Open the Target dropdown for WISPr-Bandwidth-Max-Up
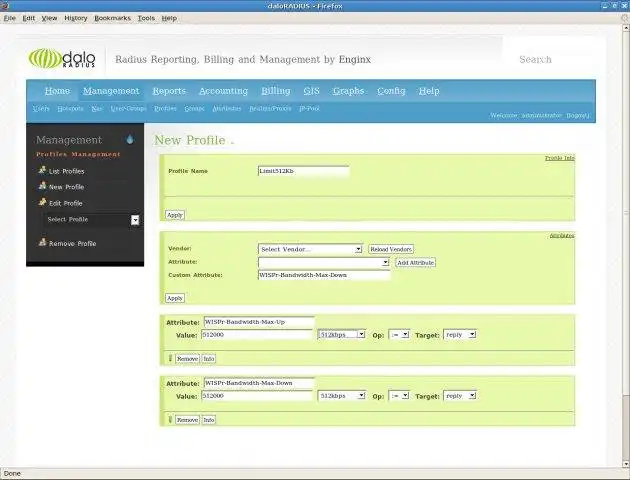This screenshot has height=480, width=630. pyautogui.click(x=460, y=334)
